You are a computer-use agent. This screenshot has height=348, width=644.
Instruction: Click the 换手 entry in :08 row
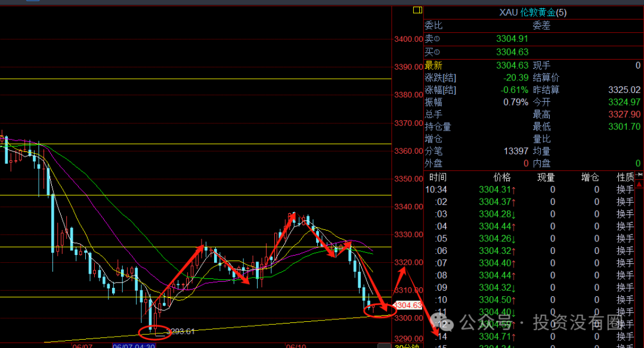point(626,275)
